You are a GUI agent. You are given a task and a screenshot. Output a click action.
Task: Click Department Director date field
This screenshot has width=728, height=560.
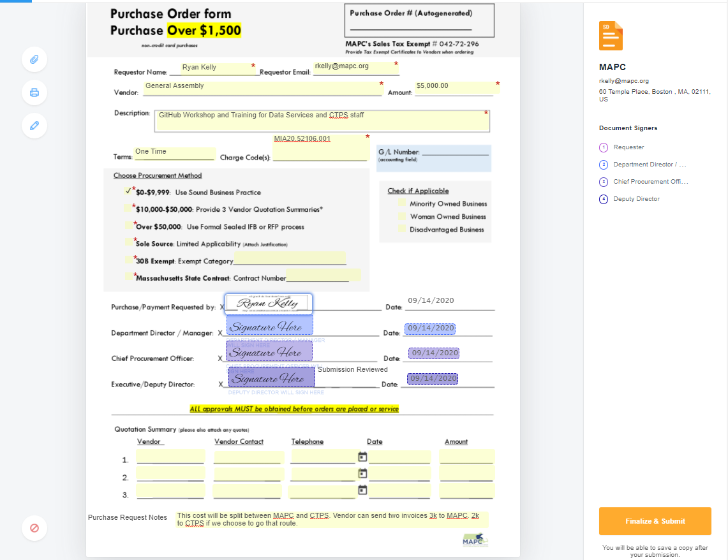[430, 328]
